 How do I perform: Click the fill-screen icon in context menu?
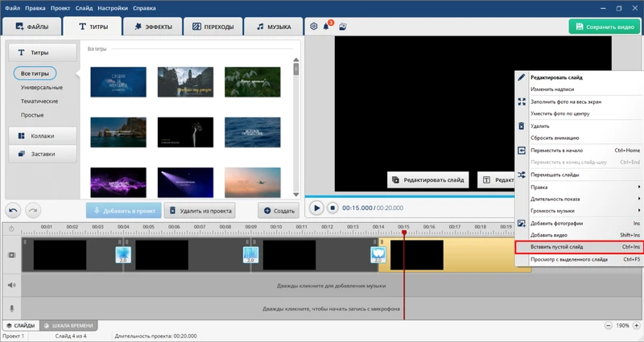pyautogui.click(x=521, y=101)
